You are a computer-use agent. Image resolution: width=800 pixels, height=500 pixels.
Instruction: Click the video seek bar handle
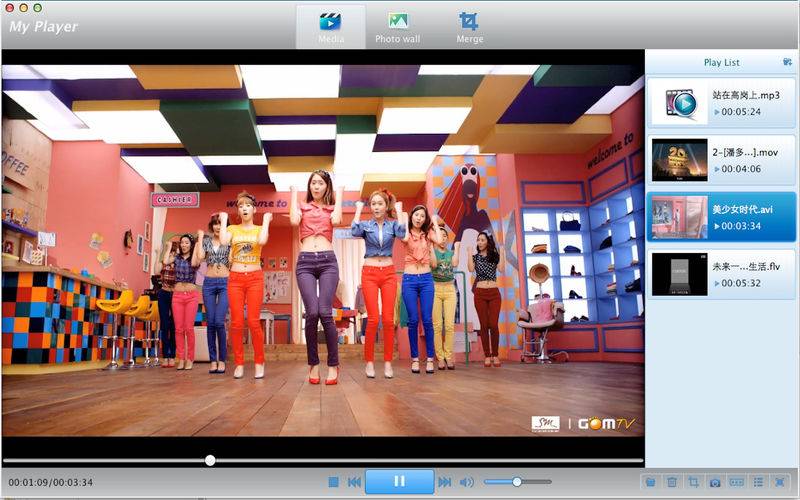click(x=210, y=461)
